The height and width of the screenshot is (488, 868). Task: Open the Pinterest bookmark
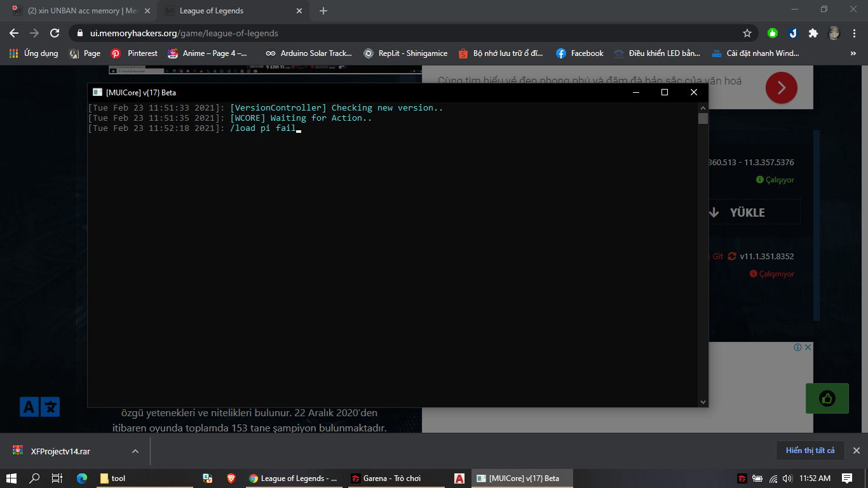pos(134,53)
